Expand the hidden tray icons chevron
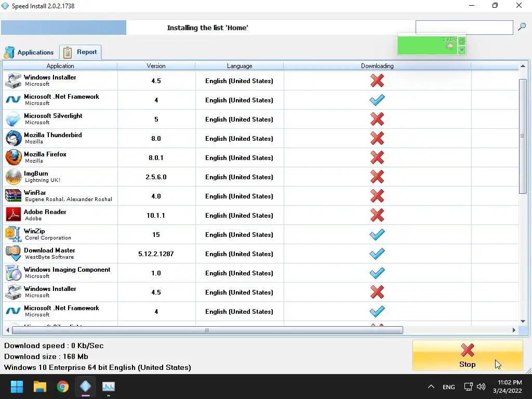Screen dimensions: 532x399 pos(431,387)
